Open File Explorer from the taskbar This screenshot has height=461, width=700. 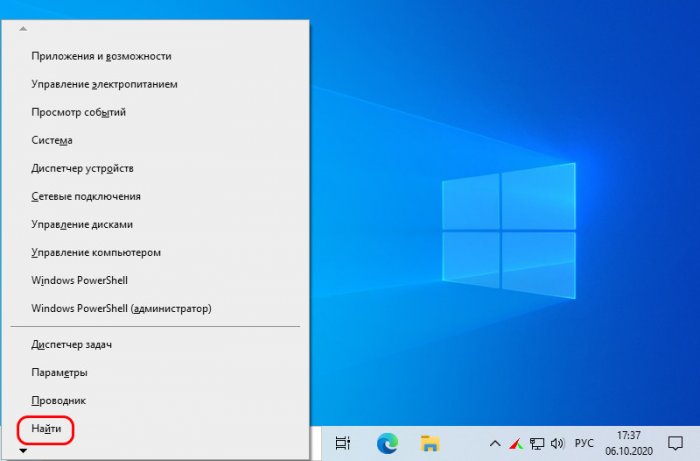click(x=430, y=443)
